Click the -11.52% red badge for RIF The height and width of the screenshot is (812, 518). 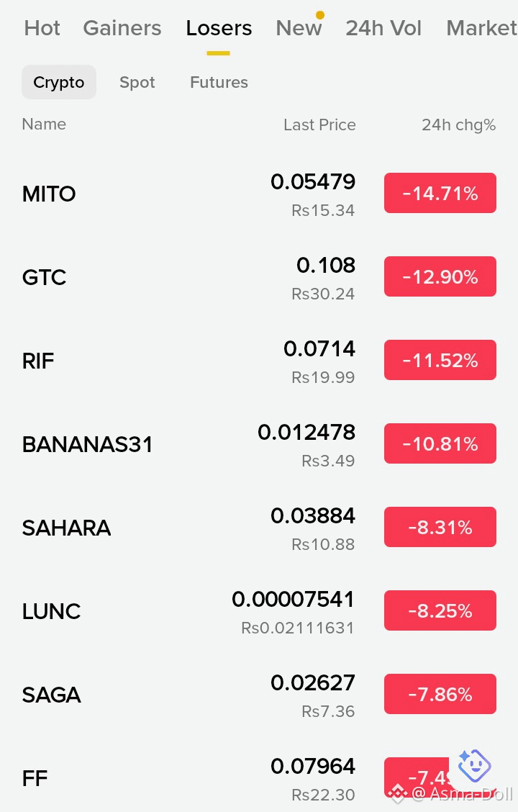pos(440,360)
